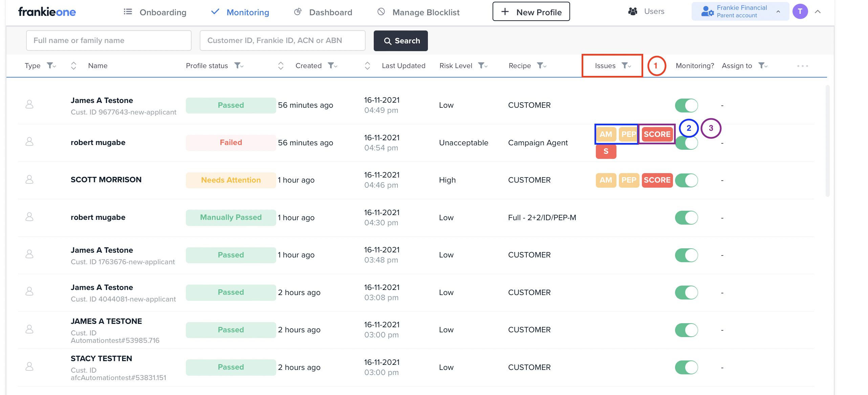The height and width of the screenshot is (395, 868).
Task: Click the table vertical scrollbar
Action: 827,141
